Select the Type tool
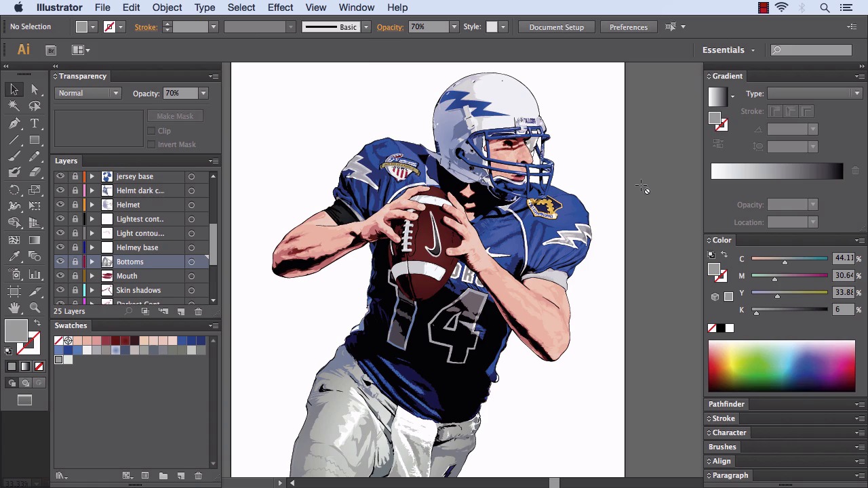The width and height of the screenshot is (868, 488). pos(35,123)
